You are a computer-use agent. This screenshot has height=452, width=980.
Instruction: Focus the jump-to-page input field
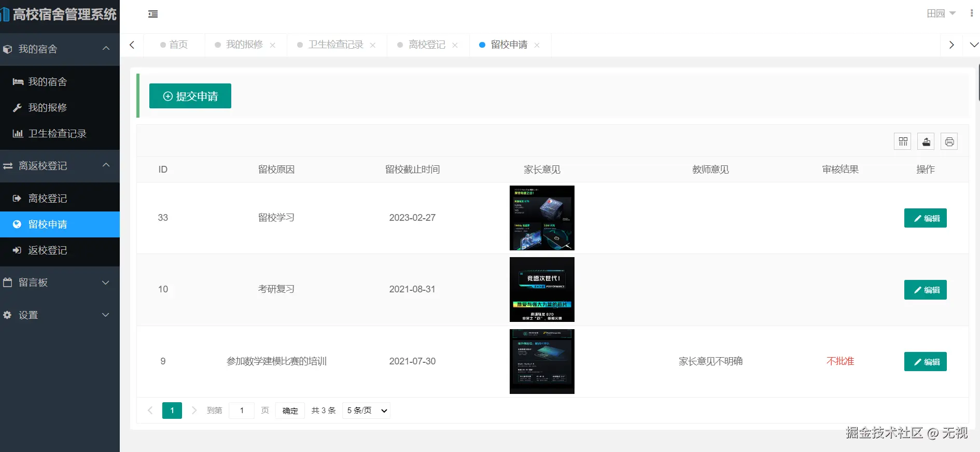coord(242,411)
